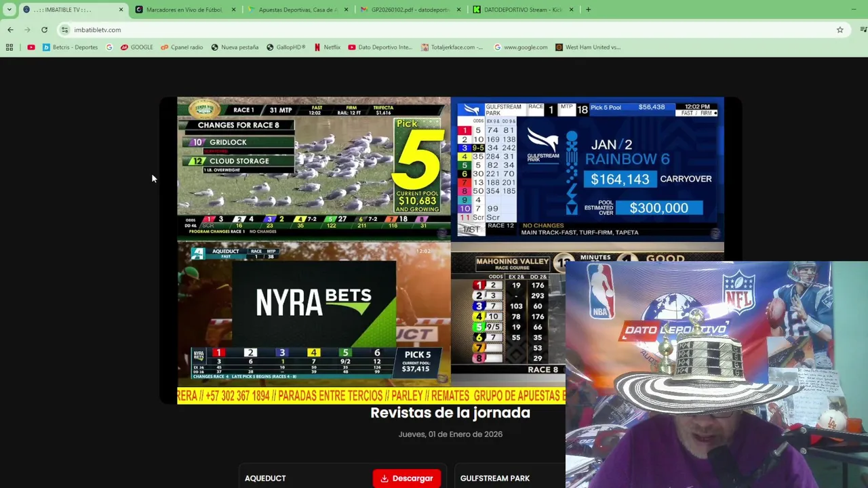Close the Marcadores en Vivo tab
This screenshot has width=868, height=488.
(x=234, y=9)
